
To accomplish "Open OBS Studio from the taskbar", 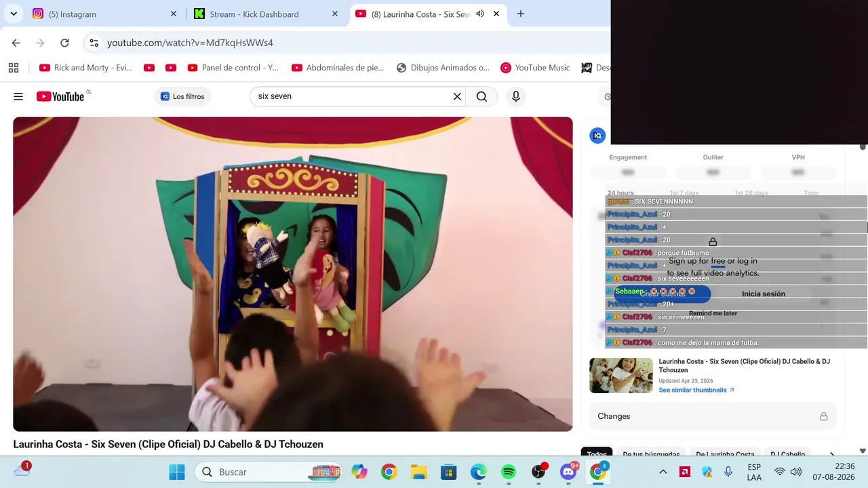I will tap(539, 472).
